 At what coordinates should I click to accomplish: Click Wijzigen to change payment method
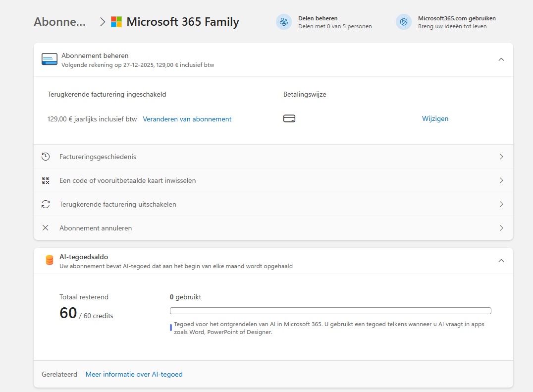[435, 118]
